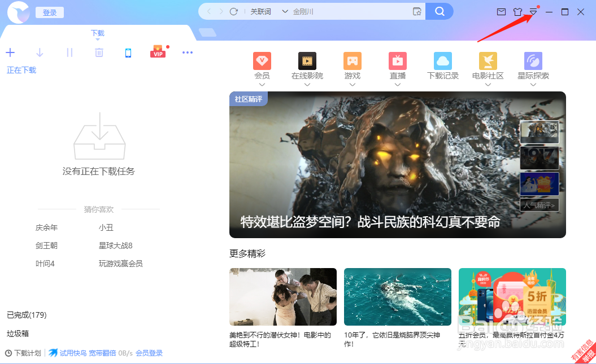Open the 星际探索 icon
Image resolution: width=596 pixels, height=364 pixels.
(533, 61)
